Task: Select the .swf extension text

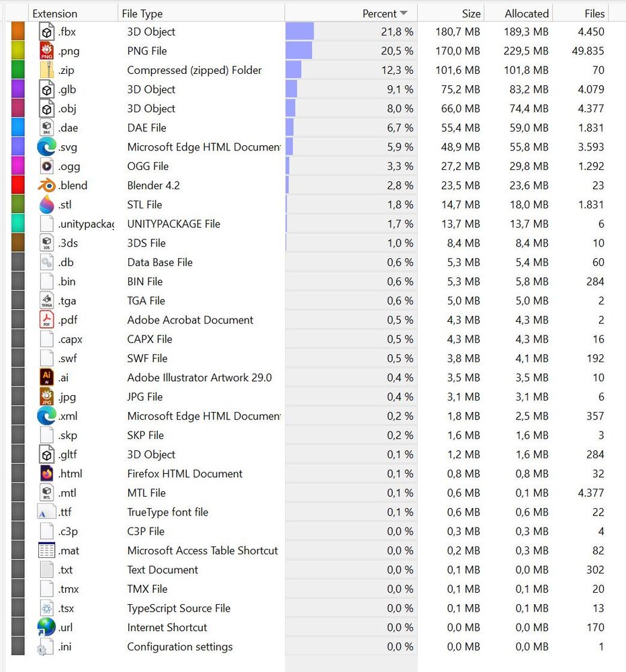Action: (x=68, y=358)
